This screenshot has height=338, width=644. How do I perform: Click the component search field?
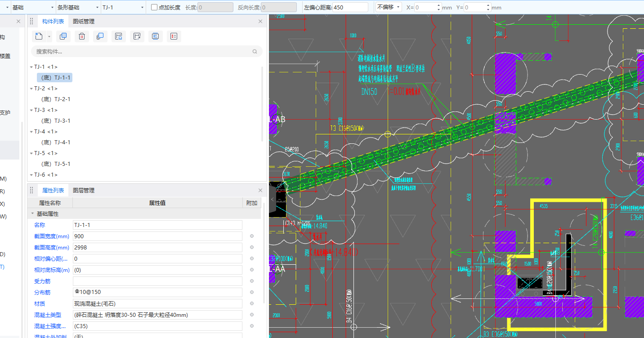click(x=147, y=52)
